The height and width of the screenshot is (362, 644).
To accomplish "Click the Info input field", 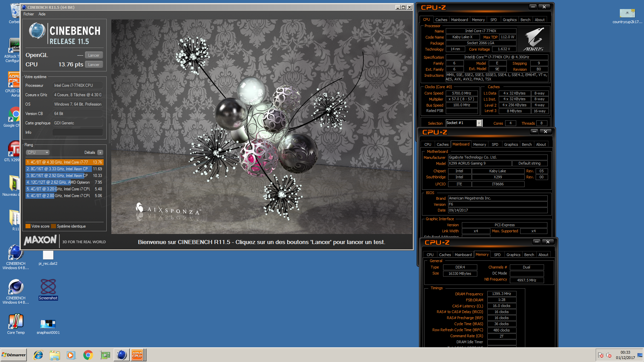I will pos(77,132).
